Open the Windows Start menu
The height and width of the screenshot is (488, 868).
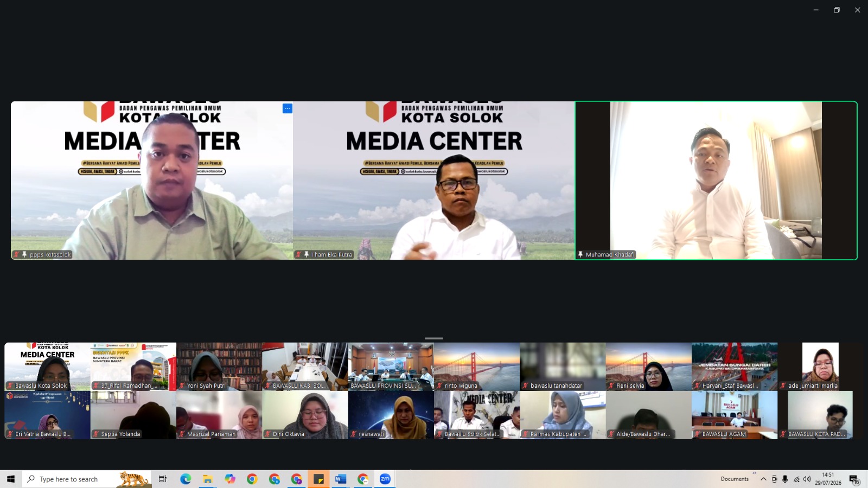[11, 479]
